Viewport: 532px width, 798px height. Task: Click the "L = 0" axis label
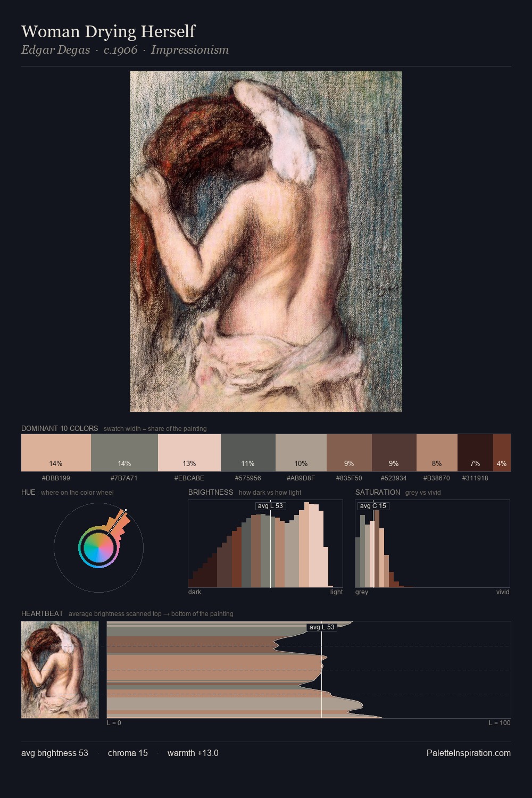click(x=114, y=723)
